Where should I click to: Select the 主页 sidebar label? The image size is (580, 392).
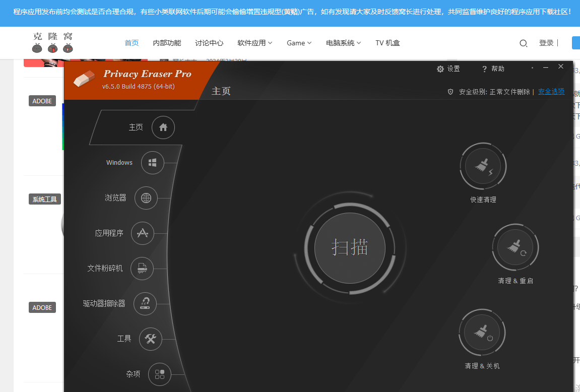[136, 127]
